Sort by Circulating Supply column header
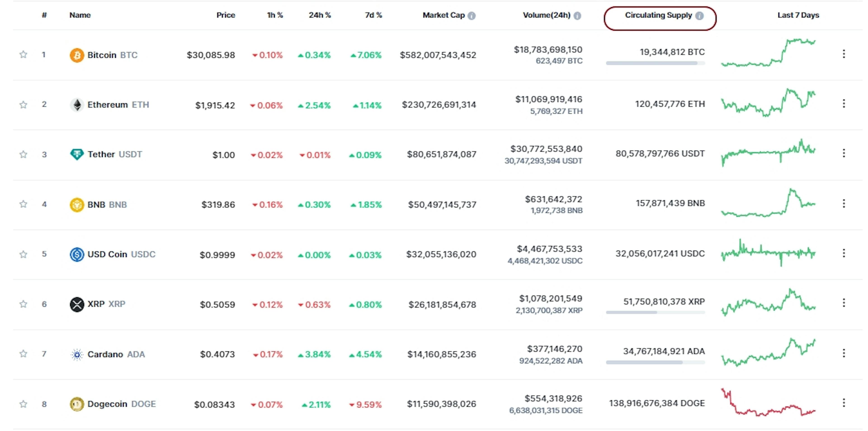 pyautogui.click(x=658, y=15)
